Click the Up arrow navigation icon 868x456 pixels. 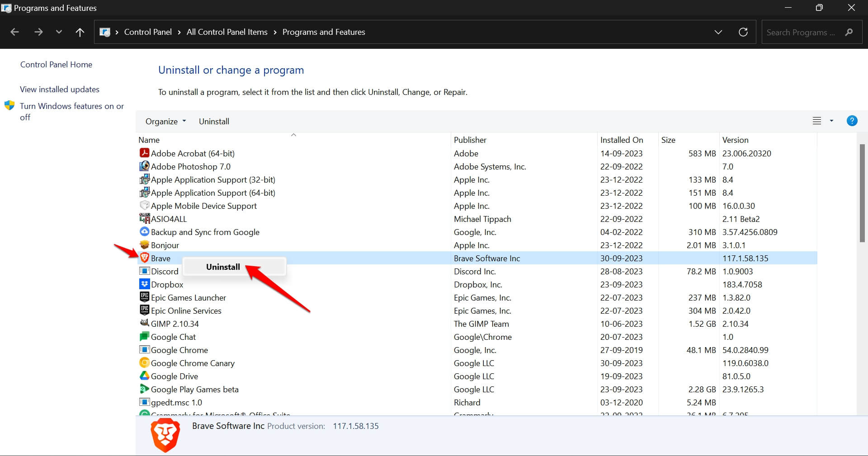click(x=80, y=32)
